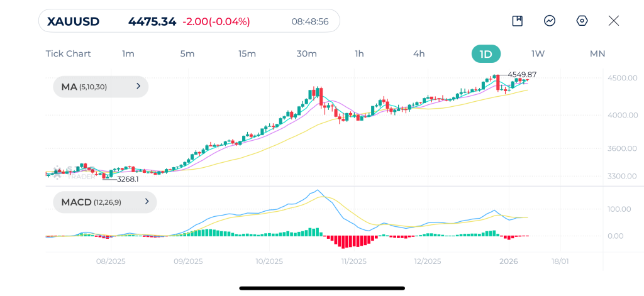Screen dimensions: 644x296
Task: Switch to the 1W weekly timeframe
Action: tap(538, 54)
